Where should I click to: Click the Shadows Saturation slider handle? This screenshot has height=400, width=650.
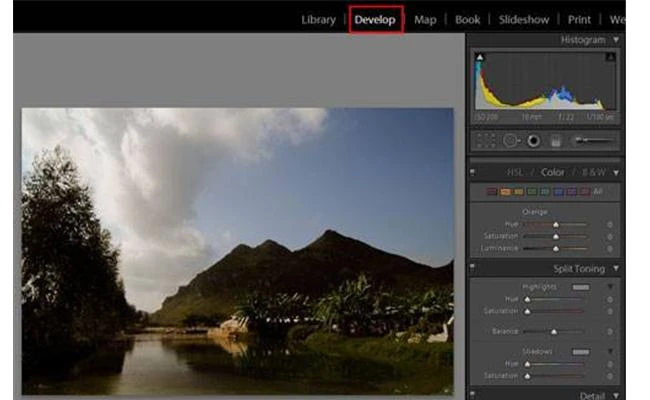(527, 376)
